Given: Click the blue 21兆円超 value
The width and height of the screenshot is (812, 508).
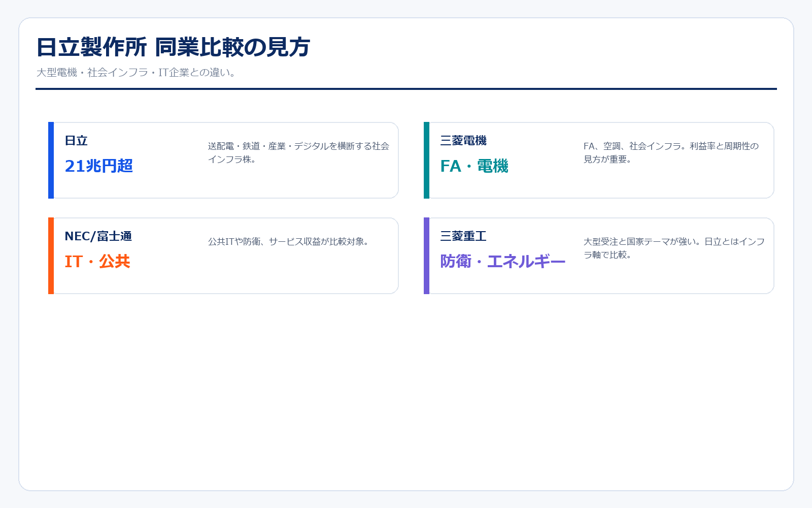Looking at the screenshot, I should [x=99, y=166].
